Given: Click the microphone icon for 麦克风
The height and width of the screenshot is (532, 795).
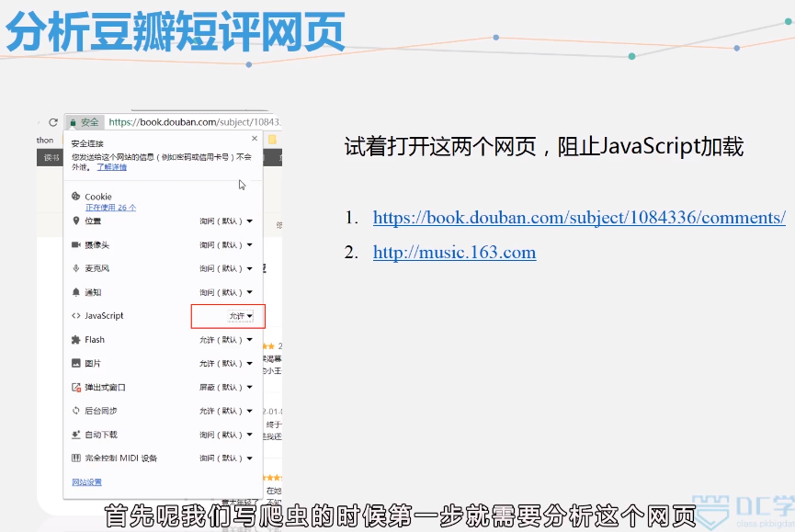Looking at the screenshot, I should [x=76, y=268].
